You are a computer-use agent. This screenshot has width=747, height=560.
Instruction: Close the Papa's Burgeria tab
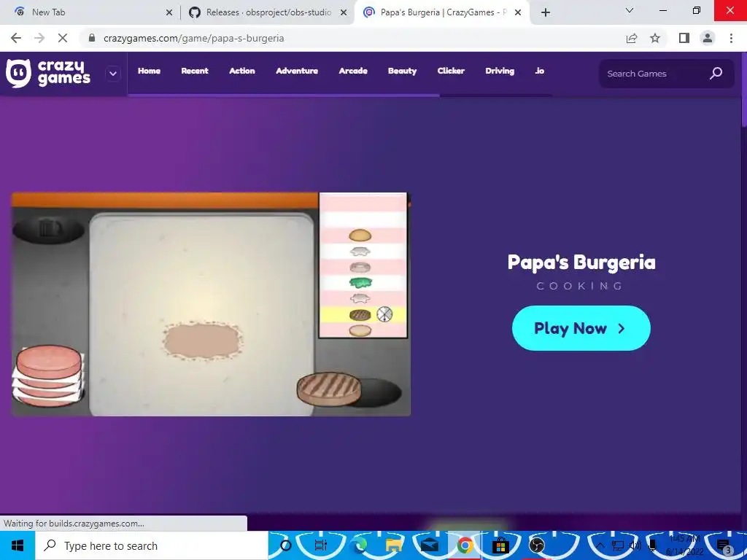coord(519,12)
